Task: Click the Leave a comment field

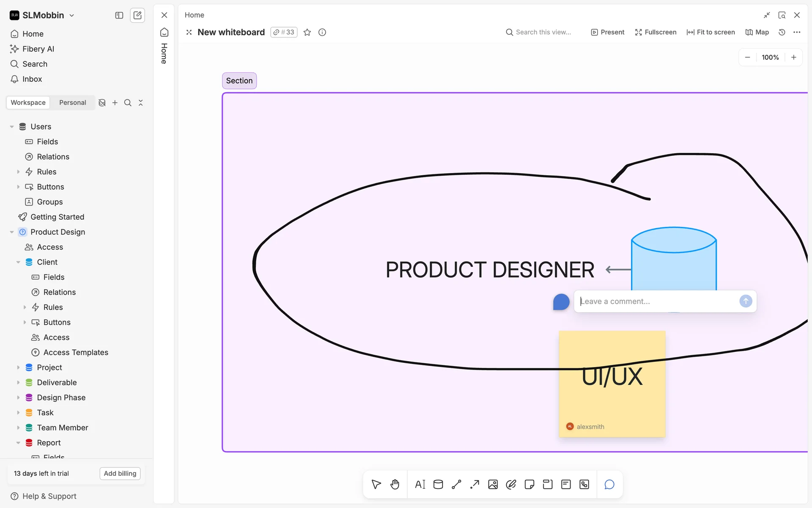Action: pos(657,301)
